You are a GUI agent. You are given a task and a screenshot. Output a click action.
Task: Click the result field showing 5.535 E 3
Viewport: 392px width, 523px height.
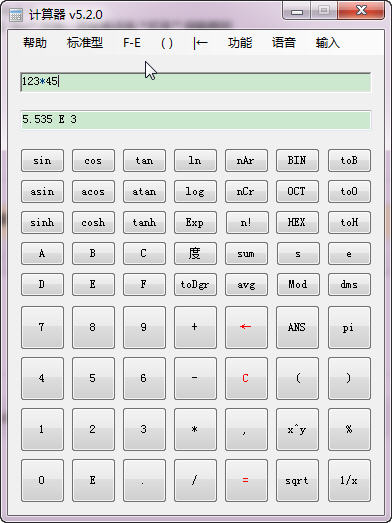[x=195, y=119]
